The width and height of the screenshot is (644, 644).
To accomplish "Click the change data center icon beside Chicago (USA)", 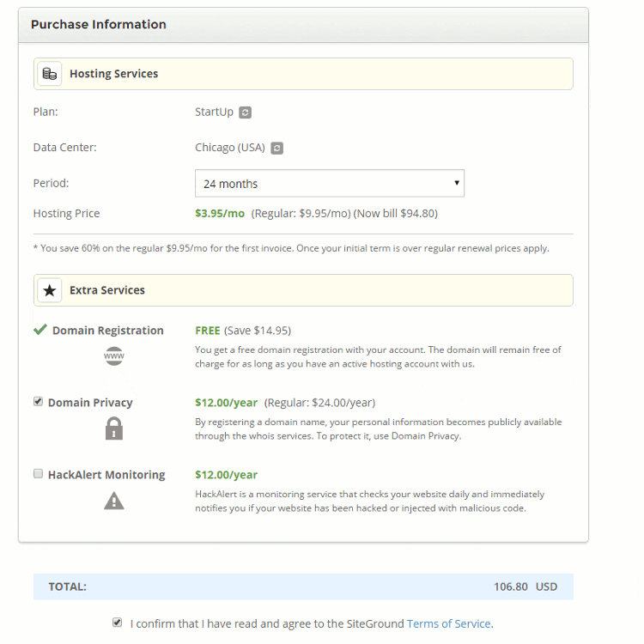I will [276, 149].
